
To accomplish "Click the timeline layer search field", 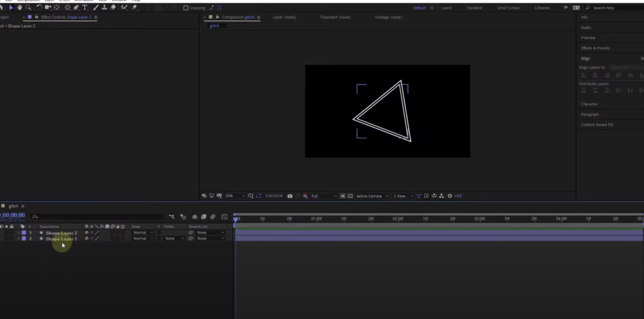I will 97,217.
